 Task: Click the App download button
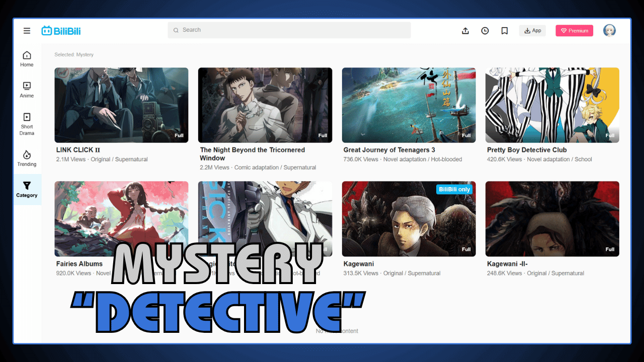[532, 30]
